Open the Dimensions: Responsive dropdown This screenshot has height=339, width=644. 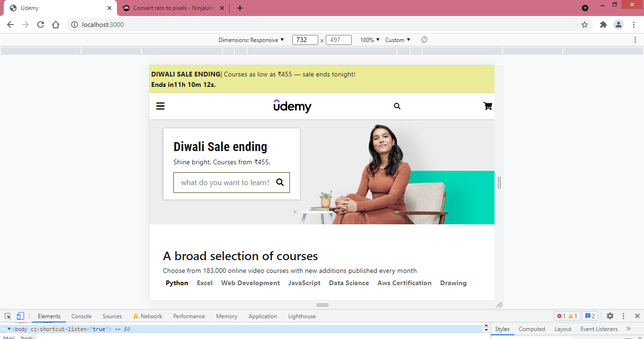pos(252,40)
